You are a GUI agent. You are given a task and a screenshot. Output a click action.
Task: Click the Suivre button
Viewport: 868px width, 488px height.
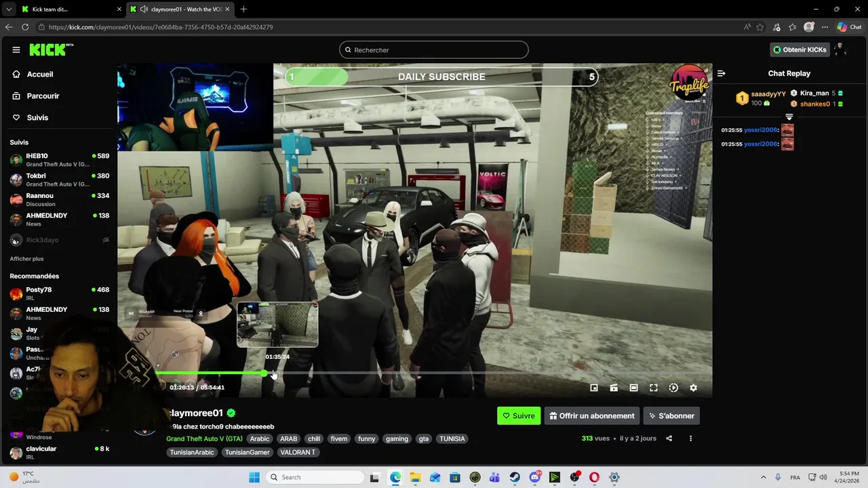519,416
